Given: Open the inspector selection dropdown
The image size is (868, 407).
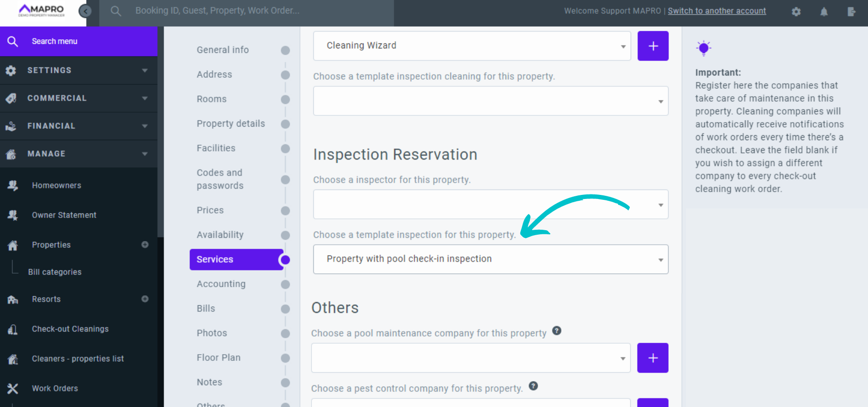Looking at the screenshot, I should pyautogui.click(x=491, y=204).
